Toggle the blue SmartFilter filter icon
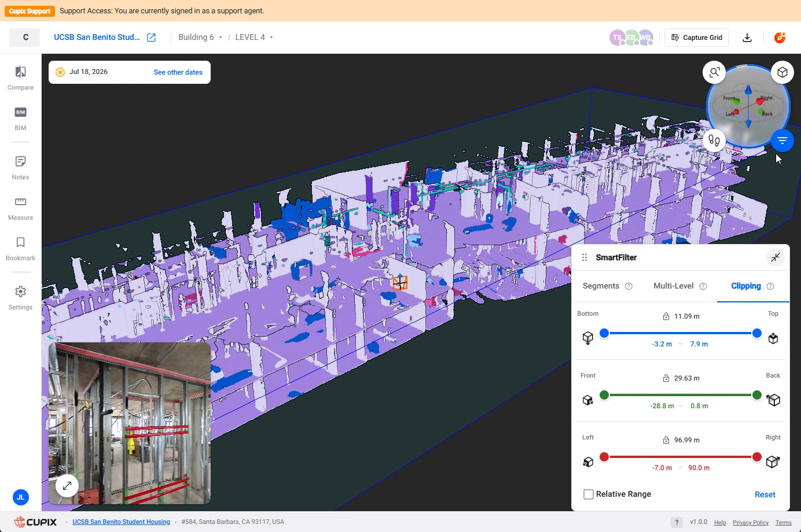Viewport: 801px width, 532px height. [x=782, y=141]
